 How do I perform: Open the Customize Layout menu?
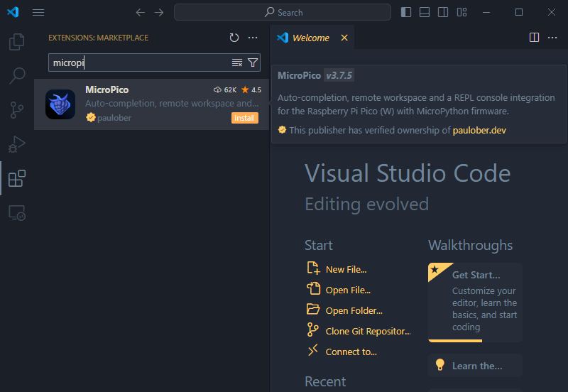coord(462,12)
